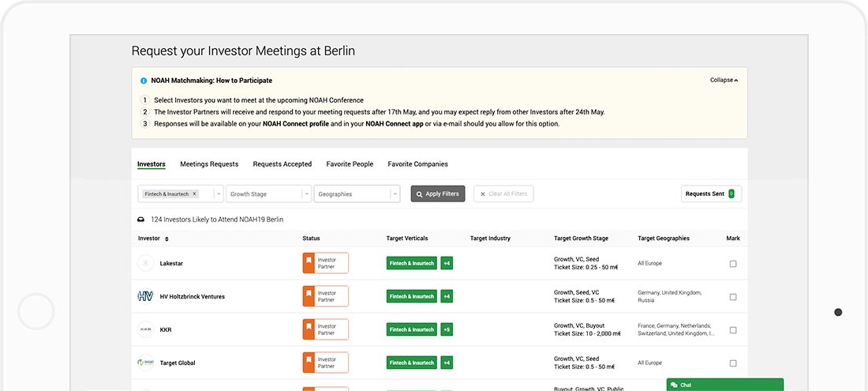Viewport: 868px width, 391px height.
Task: Open the Requests Accepted tab
Action: (x=282, y=164)
